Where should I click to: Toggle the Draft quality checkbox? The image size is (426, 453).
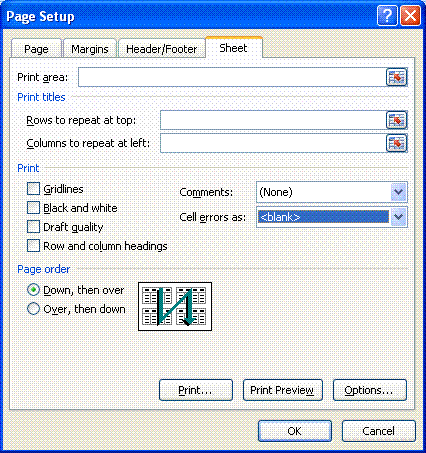point(33,227)
